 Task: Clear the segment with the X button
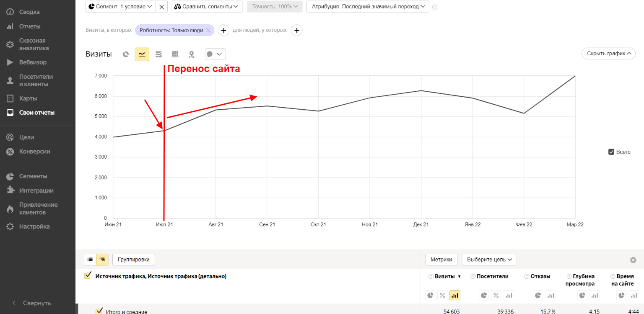(x=162, y=7)
